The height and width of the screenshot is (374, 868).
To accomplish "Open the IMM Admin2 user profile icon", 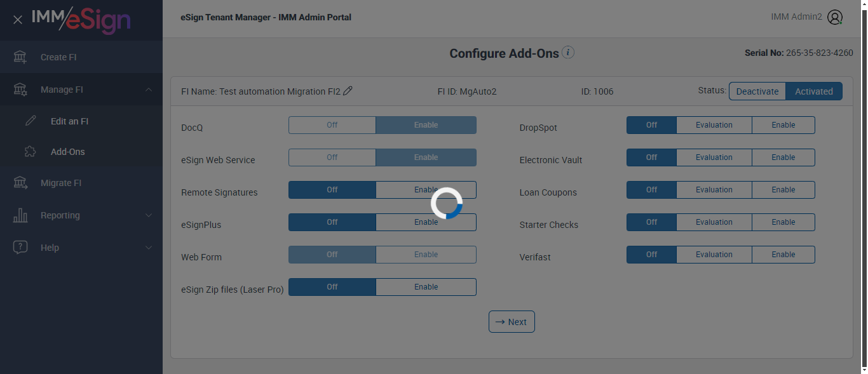I will click(x=835, y=17).
